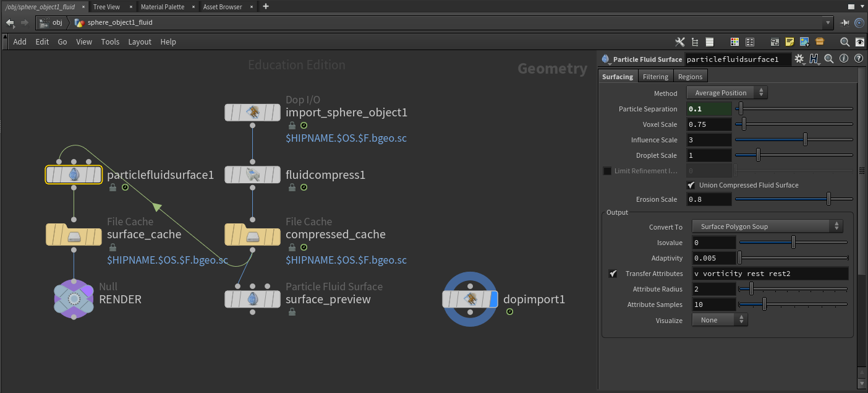Open the Method dropdown
Image resolution: width=868 pixels, height=393 pixels.
click(726, 93)
